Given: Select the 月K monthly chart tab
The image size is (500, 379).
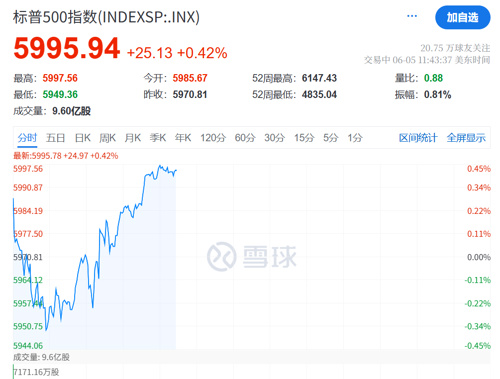Looking at the screenshot, I should (x=133, y=138).
